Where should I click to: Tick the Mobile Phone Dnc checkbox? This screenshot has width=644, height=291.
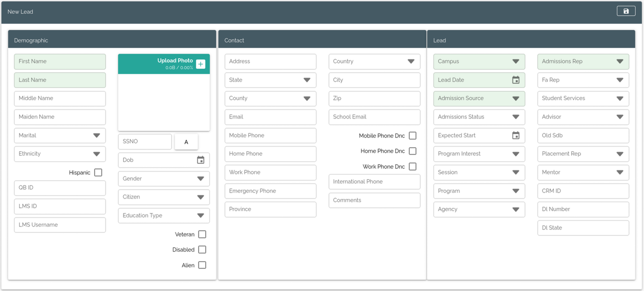coord(412,136)
